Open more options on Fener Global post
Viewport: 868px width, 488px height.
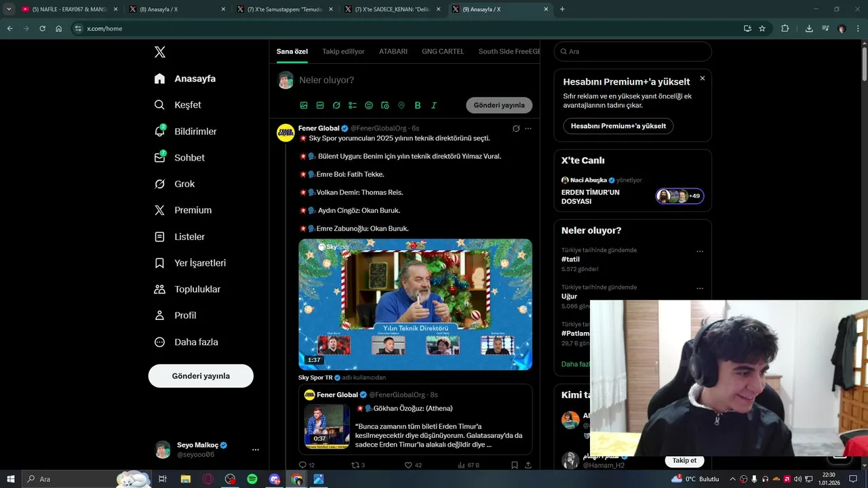coord(528,128)
